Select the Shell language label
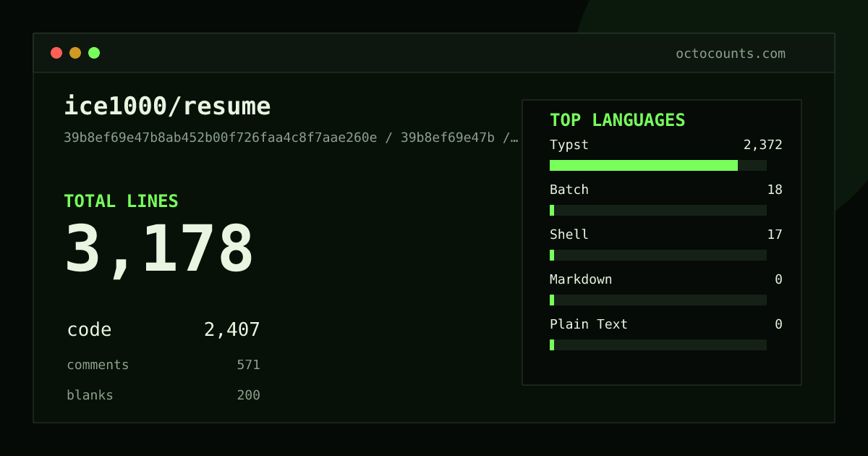 569,235
